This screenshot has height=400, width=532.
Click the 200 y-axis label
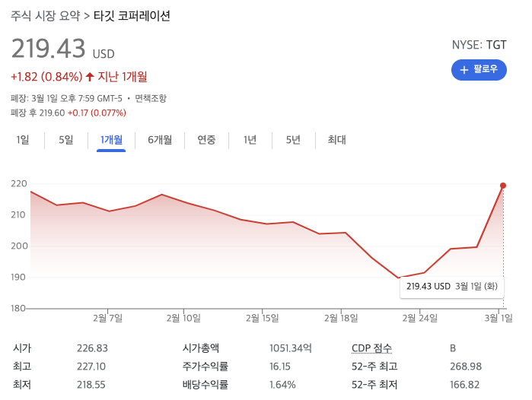(19, 246)
